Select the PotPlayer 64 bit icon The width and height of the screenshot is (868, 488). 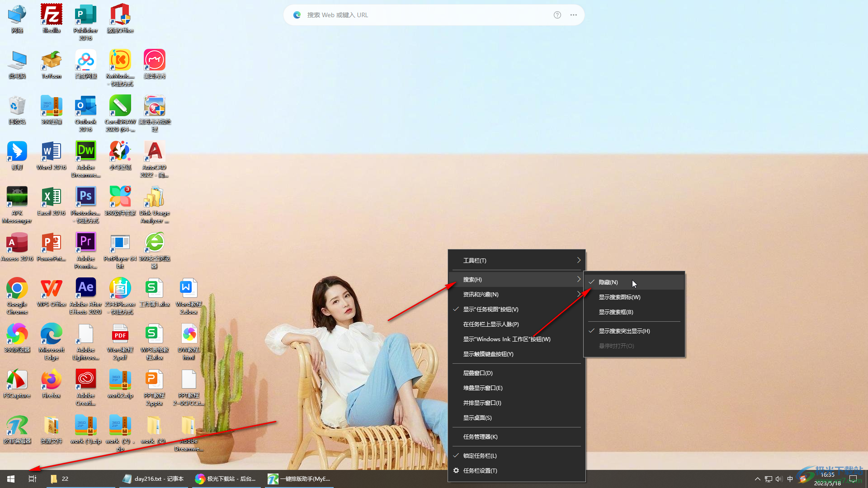pyautogui.click(x=120, y=250)
